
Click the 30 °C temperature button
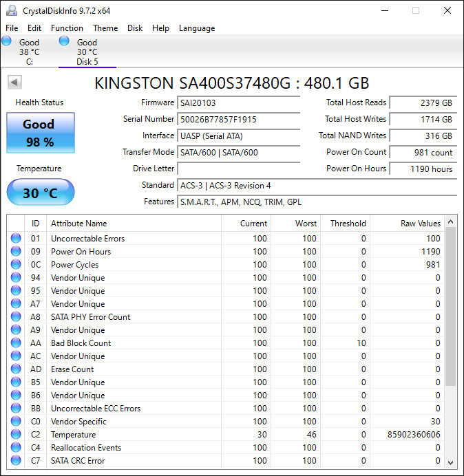(41, 193)
